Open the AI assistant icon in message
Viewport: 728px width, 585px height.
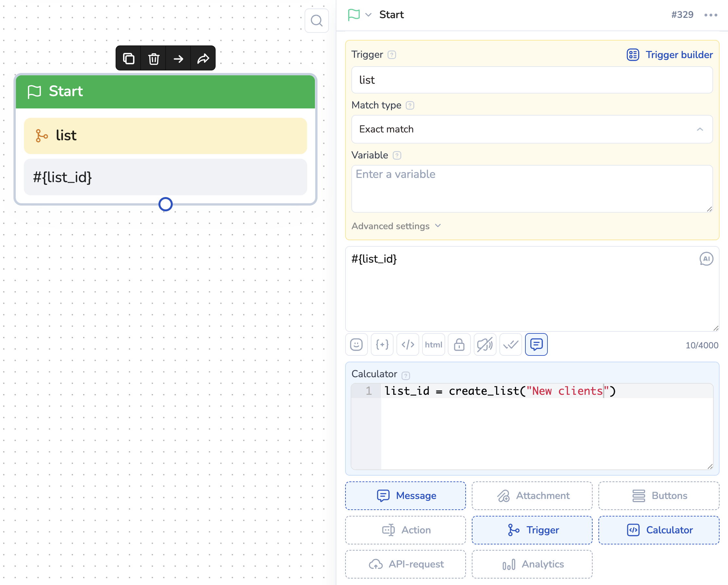pos(706,259)
